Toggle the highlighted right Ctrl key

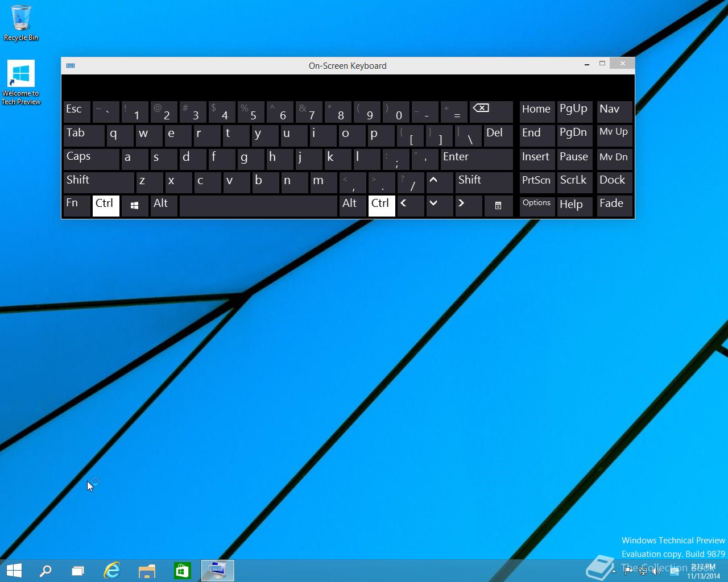(x=382, y=206)
